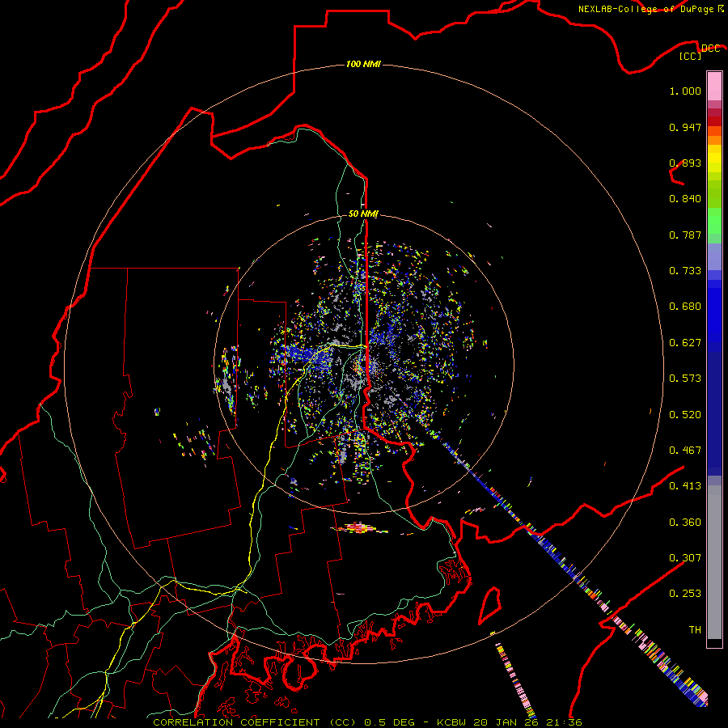Click the 0.307 color scale label
Viewport: 728px width, 728px height.
coord(685,558)
